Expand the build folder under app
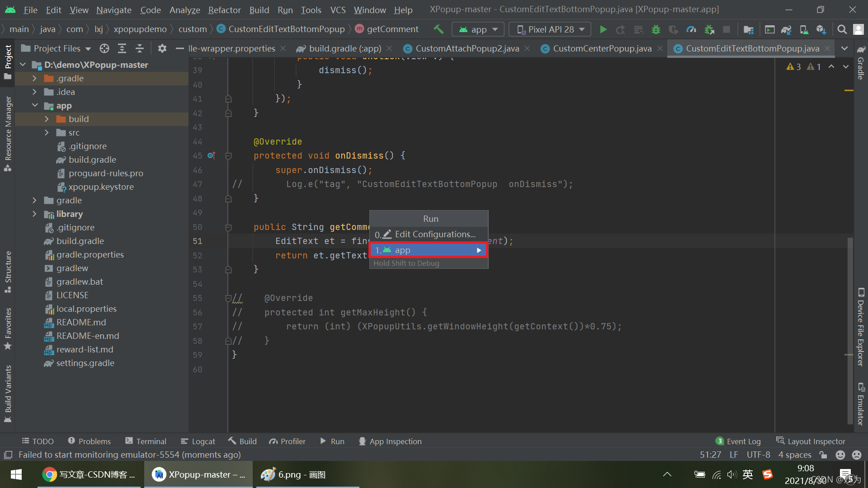The height and width of the screenshot is (488, 868). (47, 119)
